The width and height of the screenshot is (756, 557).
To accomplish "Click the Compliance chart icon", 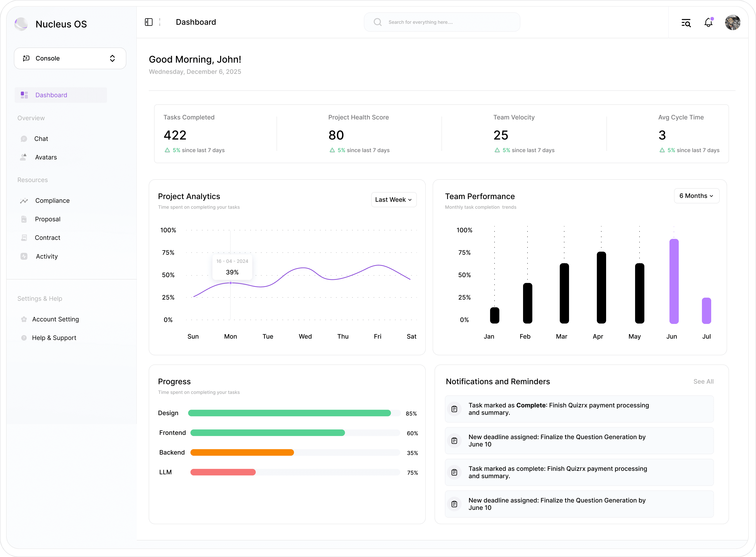I will [24, 201].
